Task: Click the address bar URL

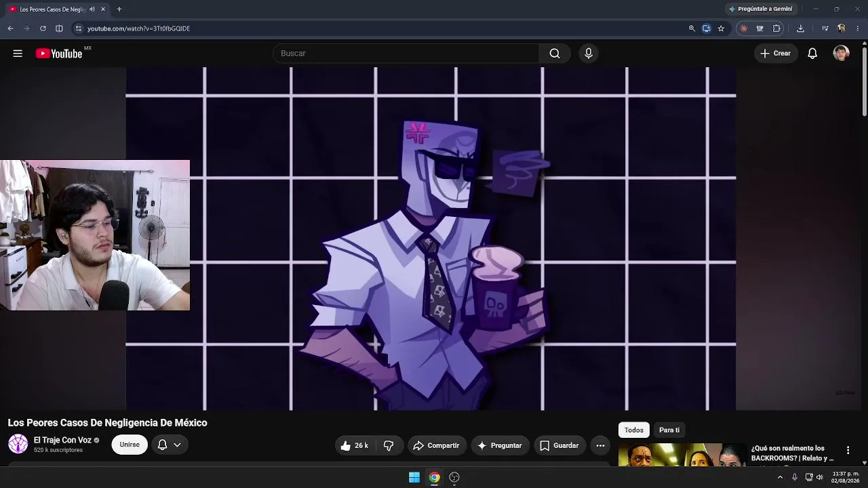Action: tap(139, 28)
